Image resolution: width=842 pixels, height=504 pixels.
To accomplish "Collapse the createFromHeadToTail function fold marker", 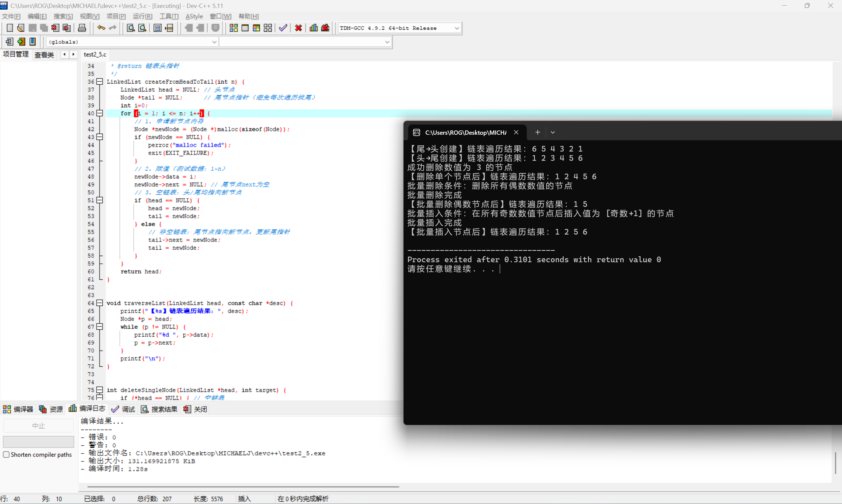I will [x=99, y=81].
